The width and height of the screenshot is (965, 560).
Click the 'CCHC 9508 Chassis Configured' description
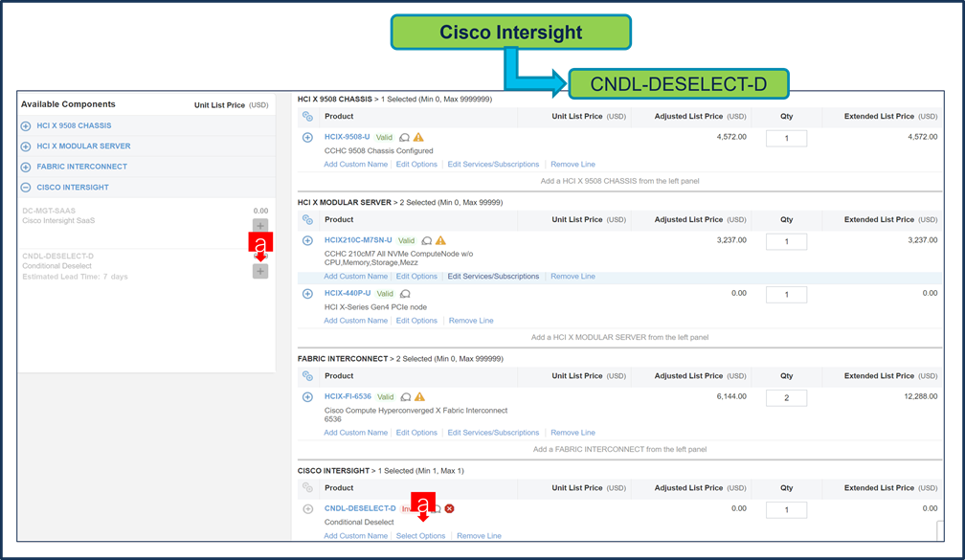pos(378,151)
